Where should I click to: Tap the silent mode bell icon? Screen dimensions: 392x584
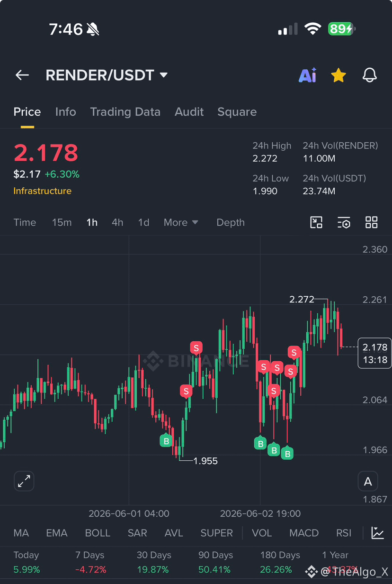[93, 29]
